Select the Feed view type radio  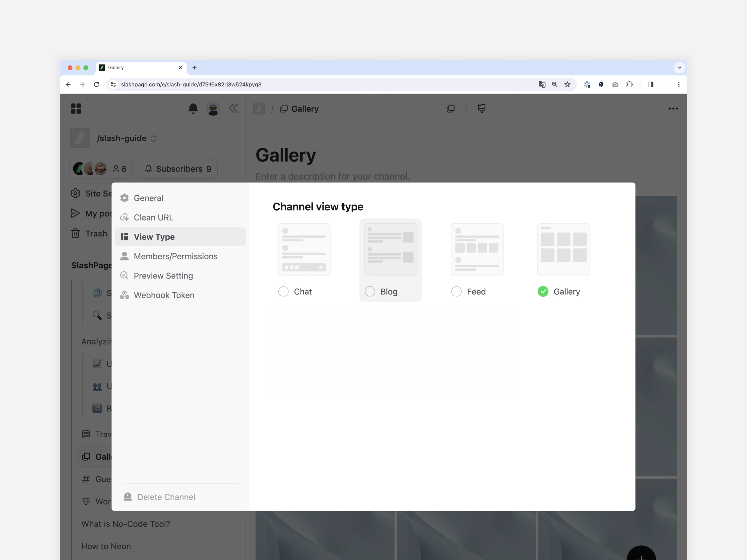[456, 291]
